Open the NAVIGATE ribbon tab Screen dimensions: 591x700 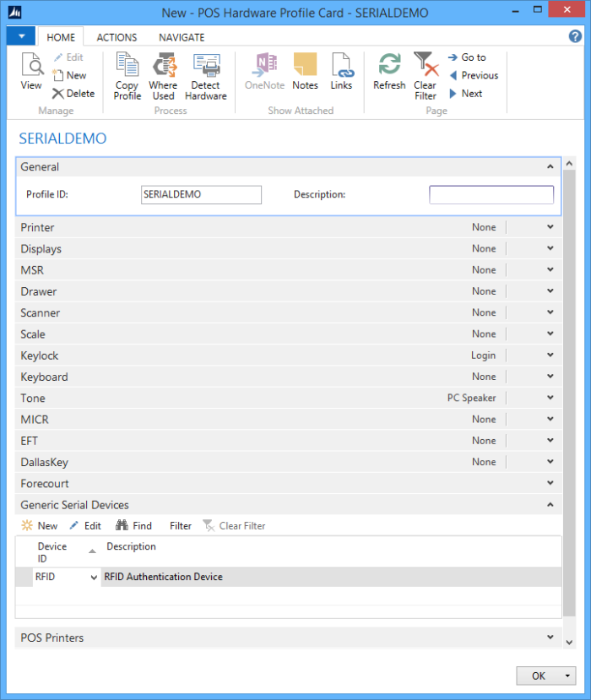click(182, 37)
